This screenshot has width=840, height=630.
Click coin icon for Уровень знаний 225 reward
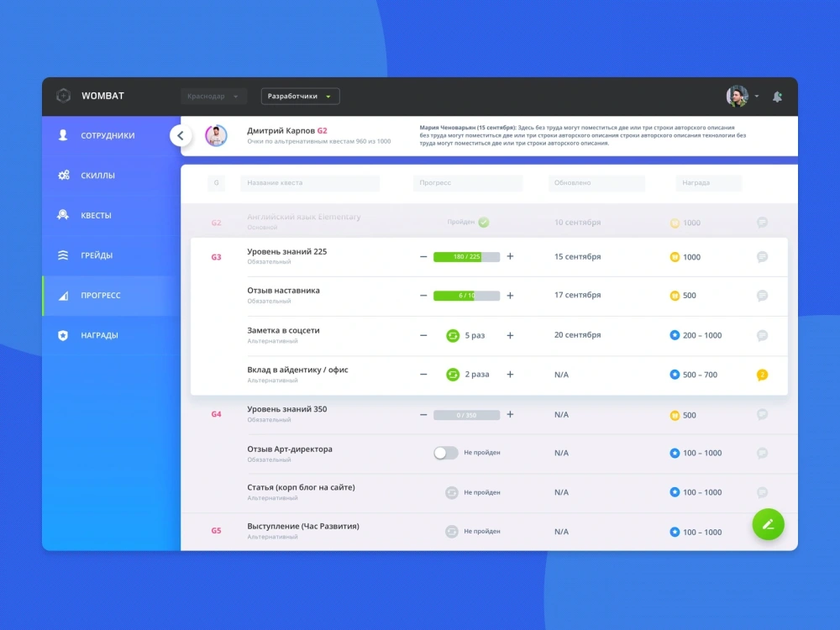[x=675, y=257]
